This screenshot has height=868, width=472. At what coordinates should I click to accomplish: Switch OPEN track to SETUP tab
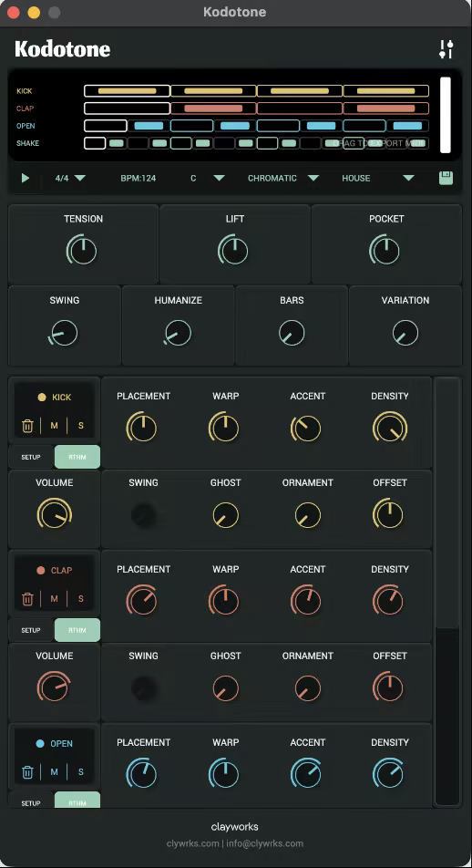[x=31, y=801]
